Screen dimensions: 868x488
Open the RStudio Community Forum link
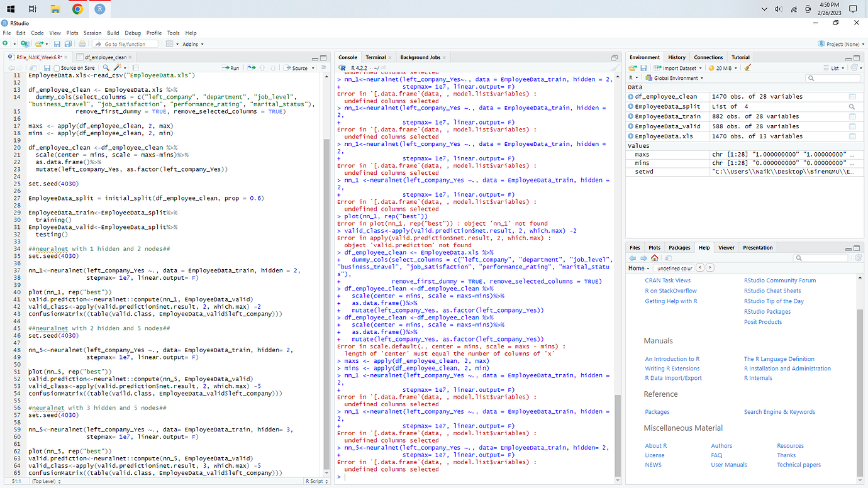coord(779,280)
